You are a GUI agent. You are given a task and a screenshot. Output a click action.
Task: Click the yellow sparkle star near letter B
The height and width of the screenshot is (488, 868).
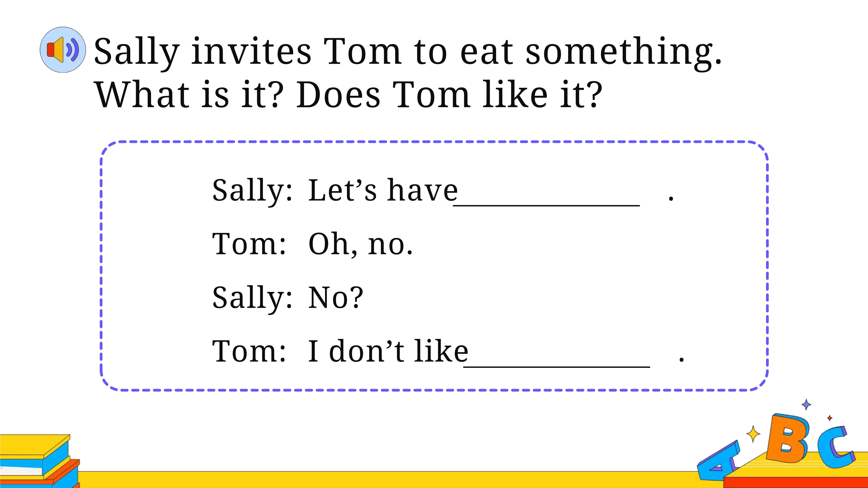753,435
